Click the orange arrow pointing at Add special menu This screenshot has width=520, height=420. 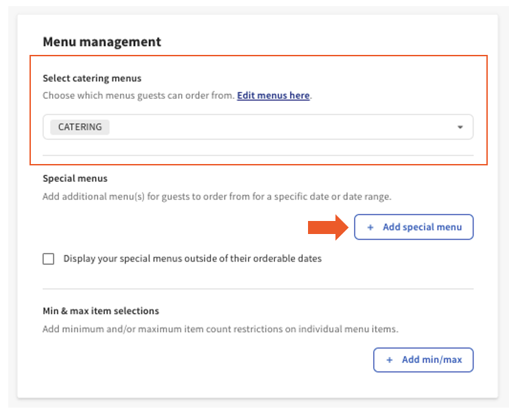[x=327, y=227]
